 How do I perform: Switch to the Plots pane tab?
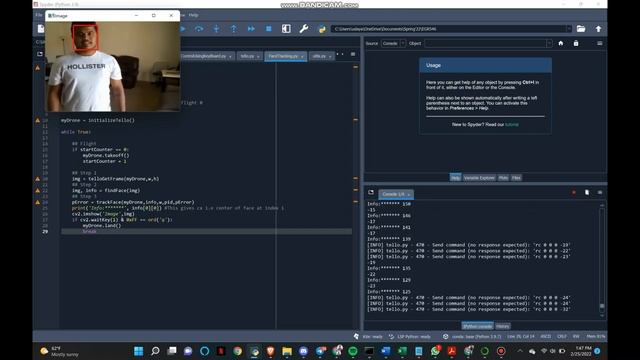coord(503,178)
